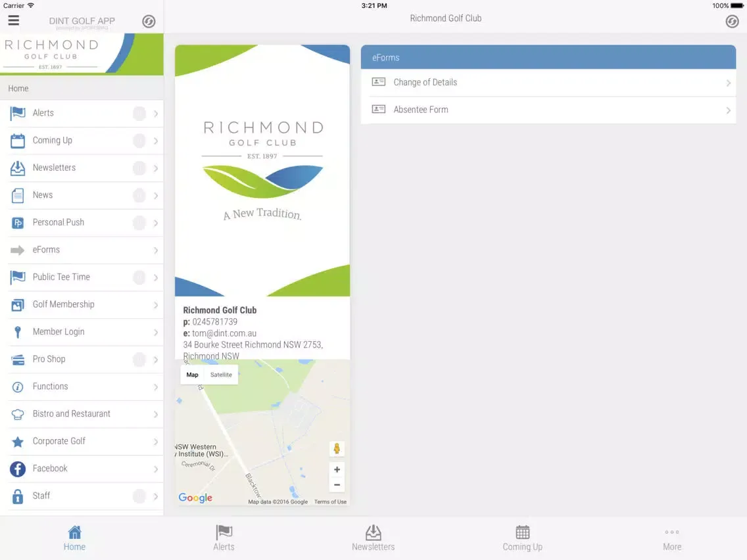The height and width of the screenshot is (560, 747).
Task: Click the Newsletters inbox icon in sidebar
Action: coord(18,168)
